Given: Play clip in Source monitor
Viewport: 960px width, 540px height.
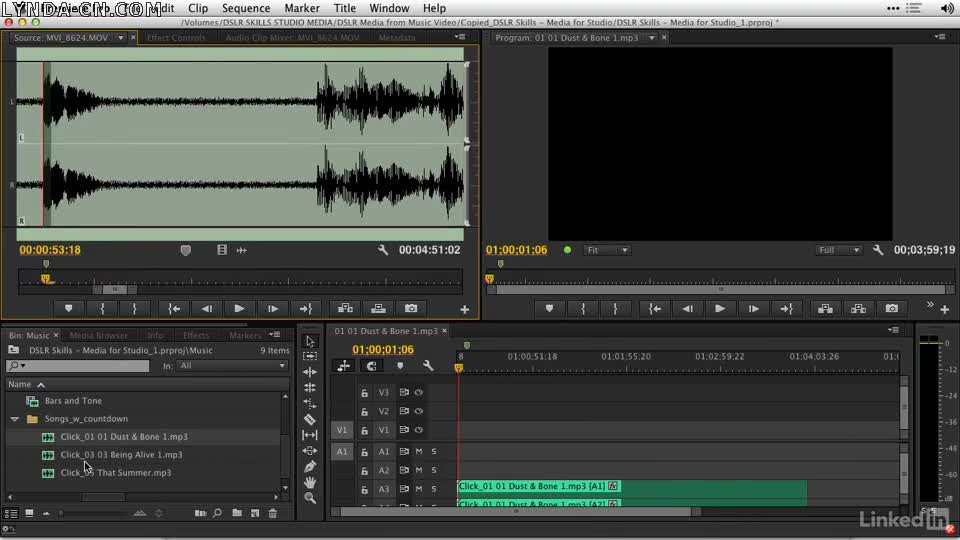Looking at the screenshot, I should (239, 309).
